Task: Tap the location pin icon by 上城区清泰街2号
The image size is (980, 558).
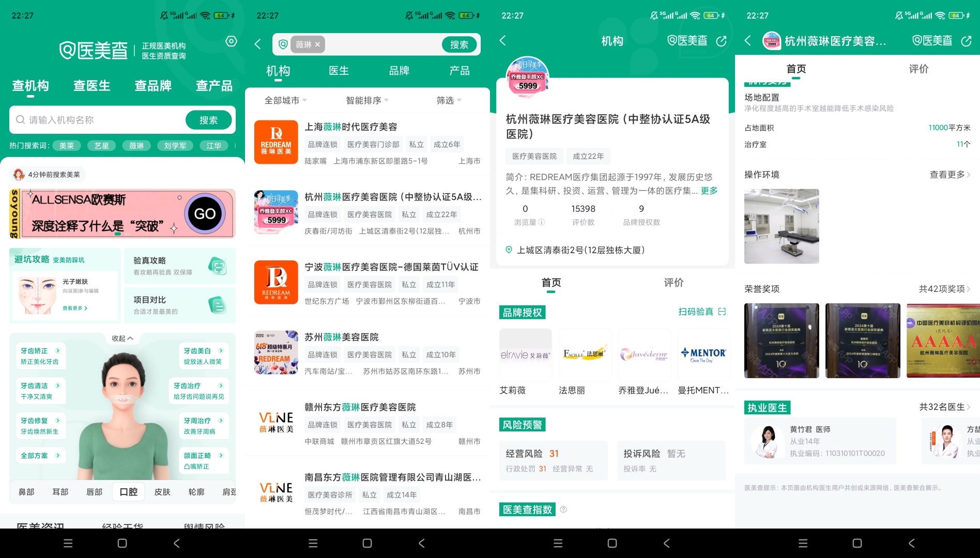Action: pos(509,250)
